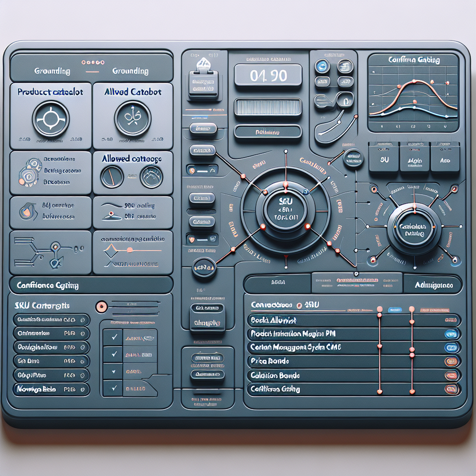
Task: Select the orange-needle dial in Allowed cattegoge card
Action: click(x=112, y=177)
